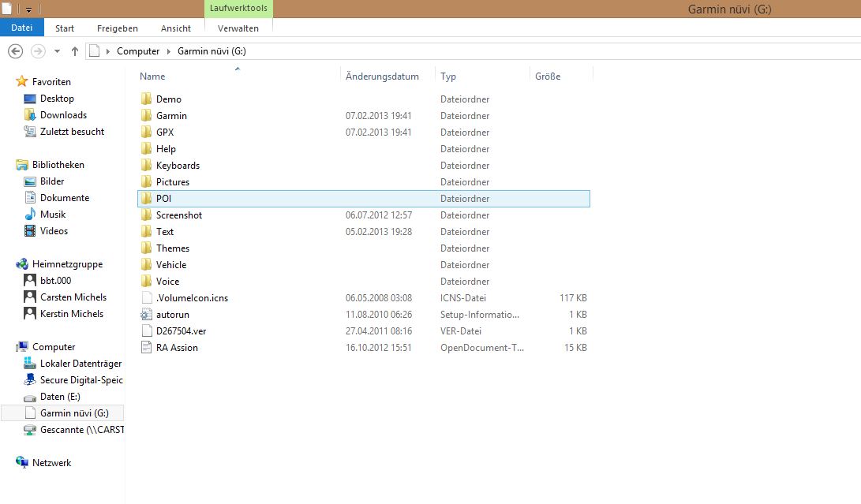Open the Netzwerk node
Viewport: 861px width, 504px height.
point(51,463)
